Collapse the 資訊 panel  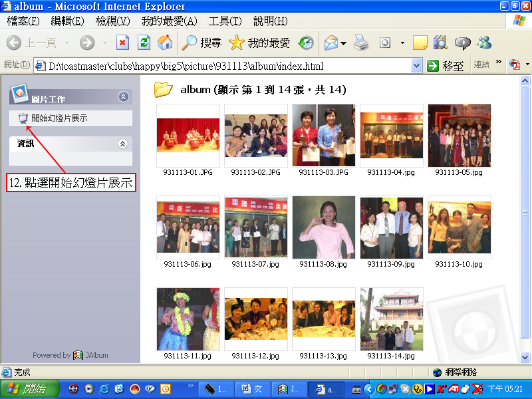[x=122, y=144]
